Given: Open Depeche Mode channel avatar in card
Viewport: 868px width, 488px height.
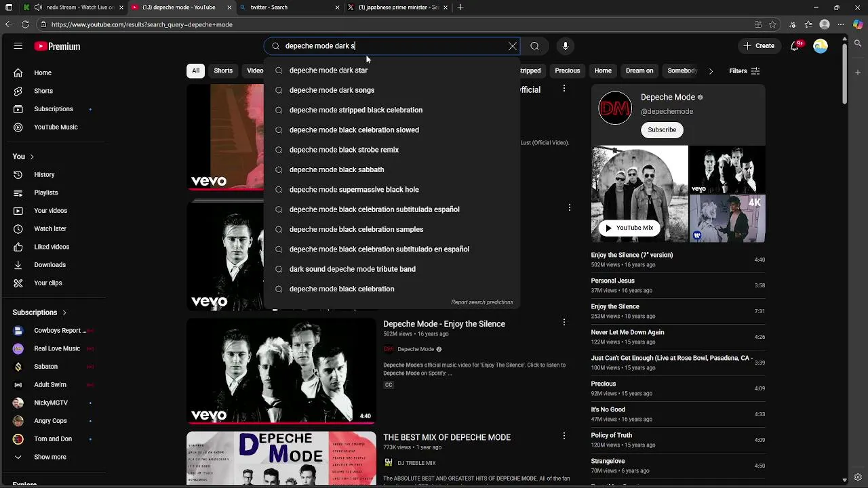Looking at the screenshot, I should [x=615, y=108].
